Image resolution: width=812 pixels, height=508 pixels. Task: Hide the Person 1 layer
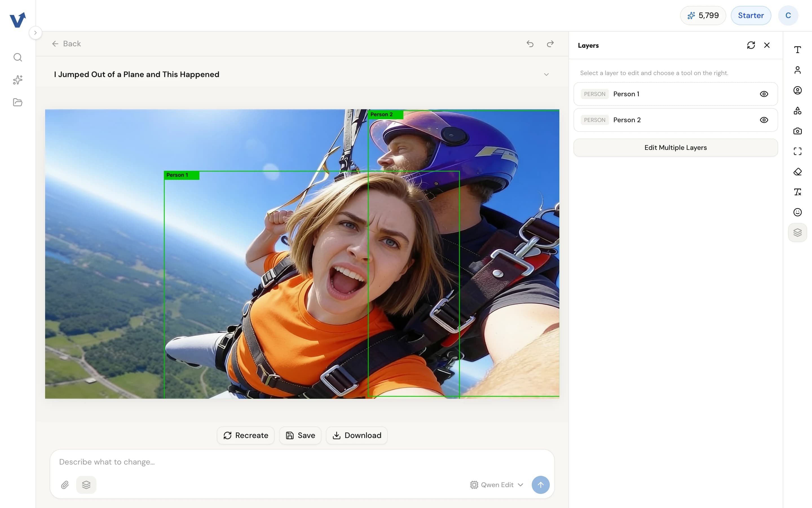pos(764,94)
